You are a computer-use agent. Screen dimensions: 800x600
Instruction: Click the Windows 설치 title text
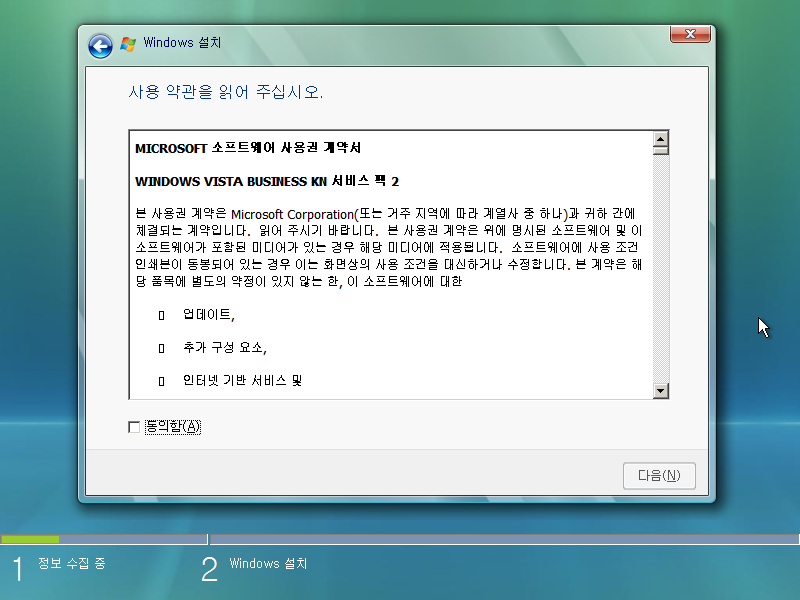tap(182, 42)
